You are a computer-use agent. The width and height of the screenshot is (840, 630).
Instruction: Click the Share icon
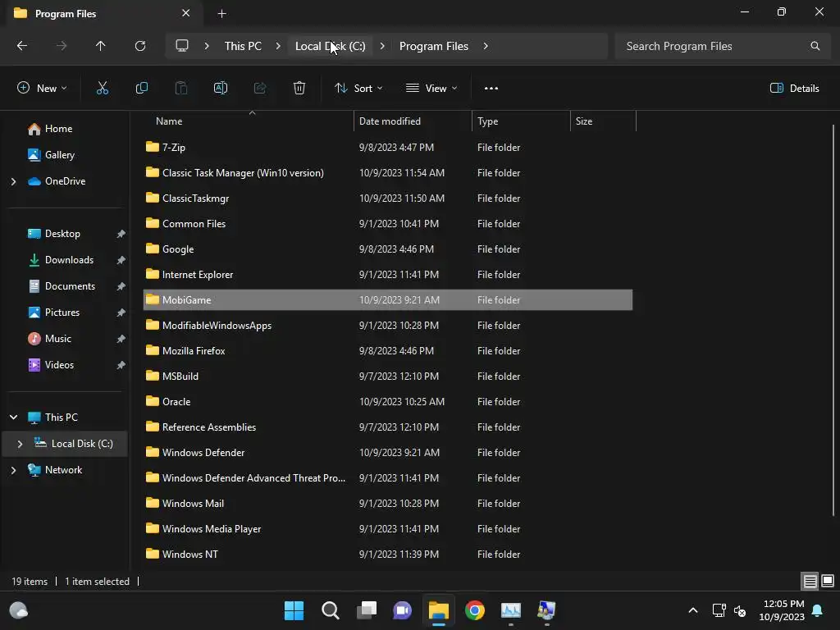[260, 89]
